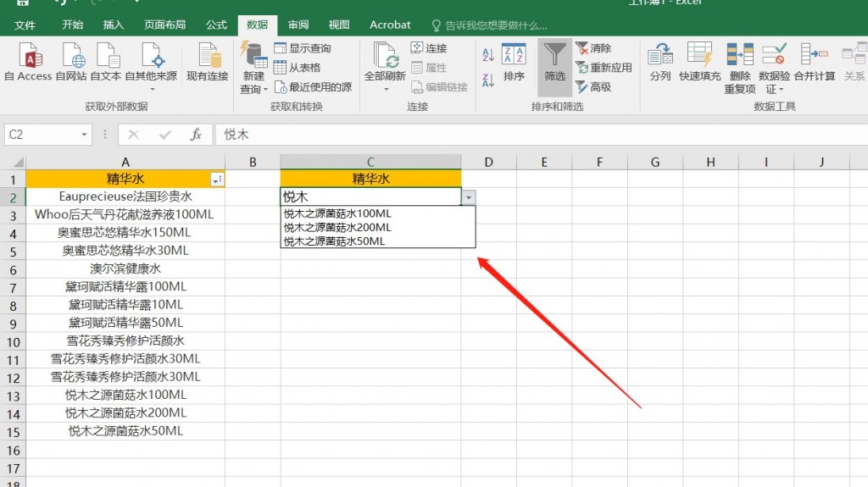Select cell 雪花秀臻秀修护活颜水
This screenshot has height=487, width=868.
[125, 340]
